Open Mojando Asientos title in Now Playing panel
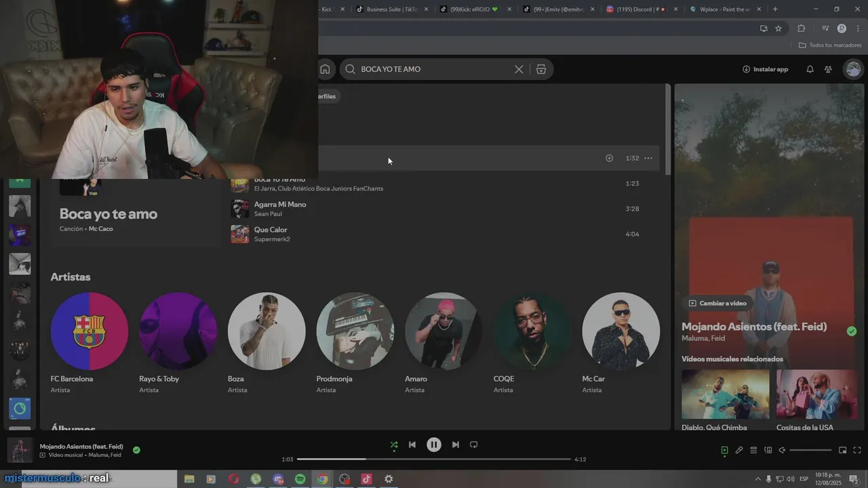The width and height of the screenshot is (868, 488). point(754,327)
